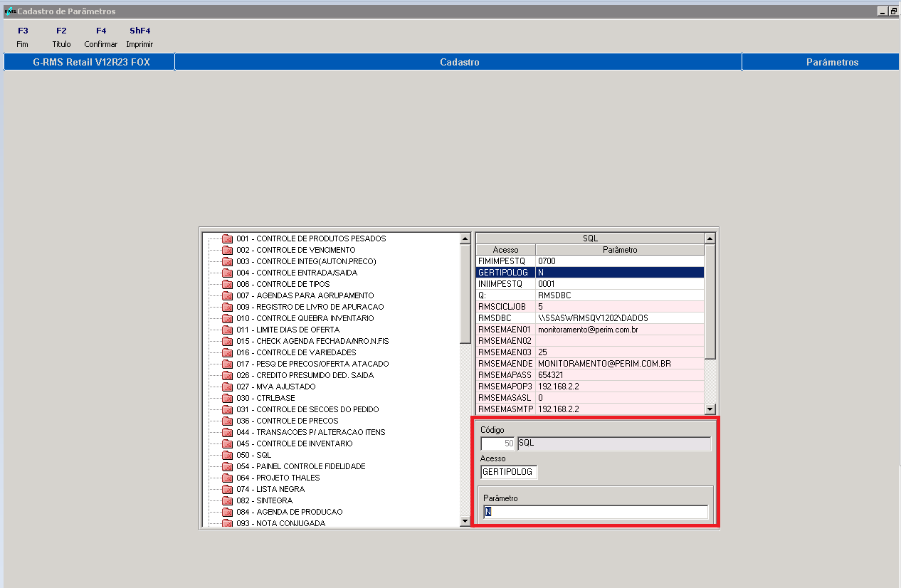This screenshot has width=901, height=588.
Task: Select tree item 084 - AGENDA DE PRODUCAO
Action: tap(290, 512)
